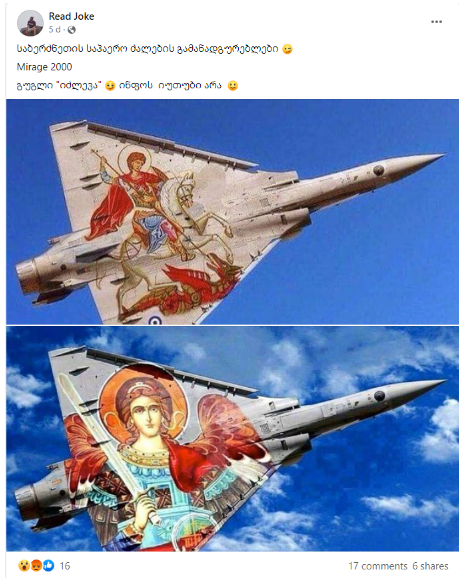Open the top photo with St. George jet

(x=232, y=212)
